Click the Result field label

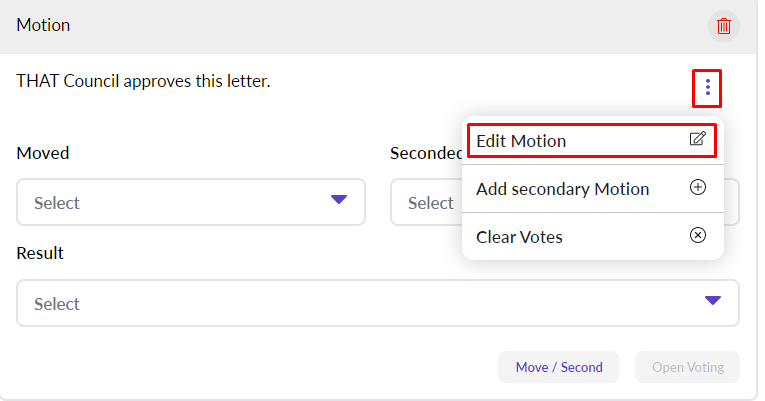40,253
